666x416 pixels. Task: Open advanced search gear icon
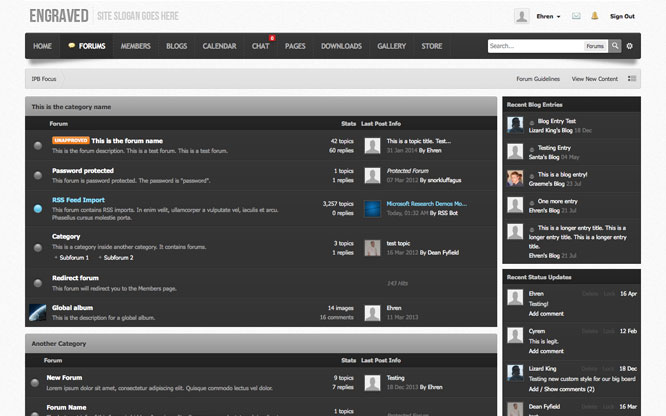[630, 46]
